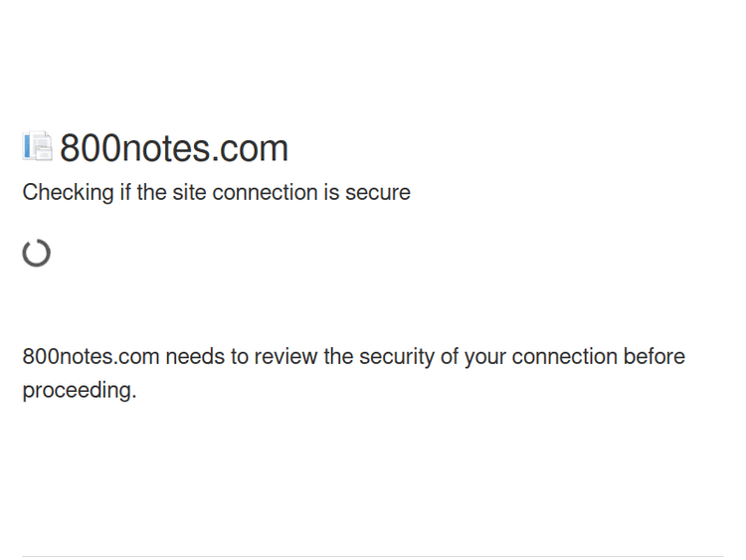Click the horizontal divider line at the bottom
The image size is (746, 560).
(373, 556)
